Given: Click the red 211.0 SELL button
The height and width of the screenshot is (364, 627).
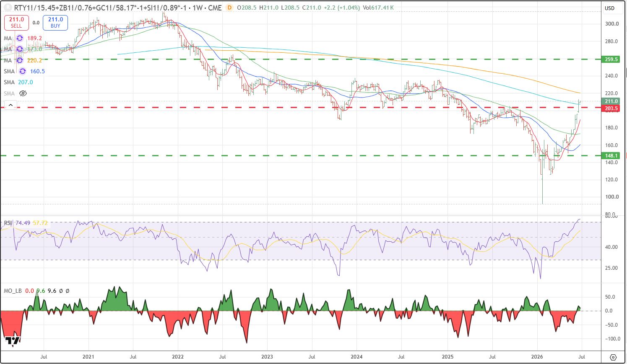Looking at the screenshot, I should point(16,23).
